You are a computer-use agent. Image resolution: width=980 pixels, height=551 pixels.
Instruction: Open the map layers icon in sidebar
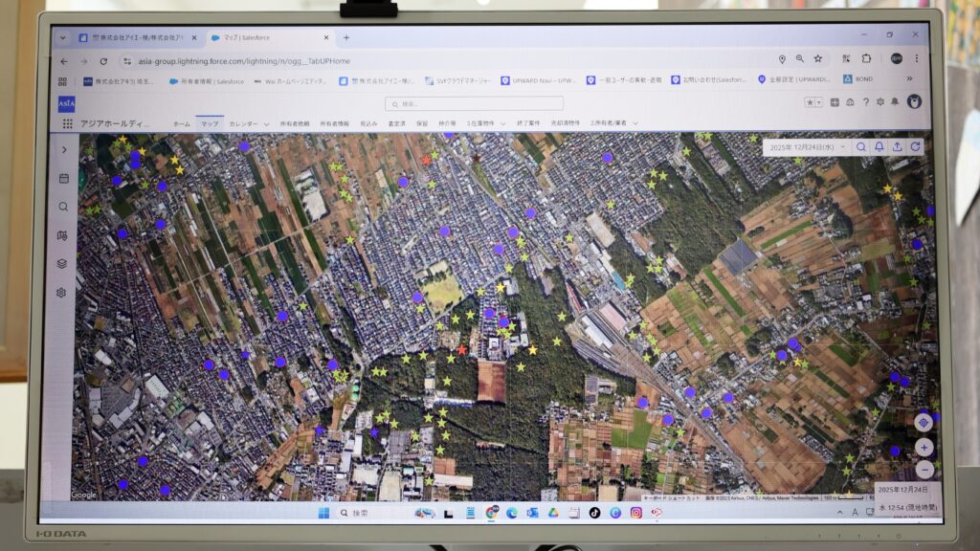click(62, 263)
